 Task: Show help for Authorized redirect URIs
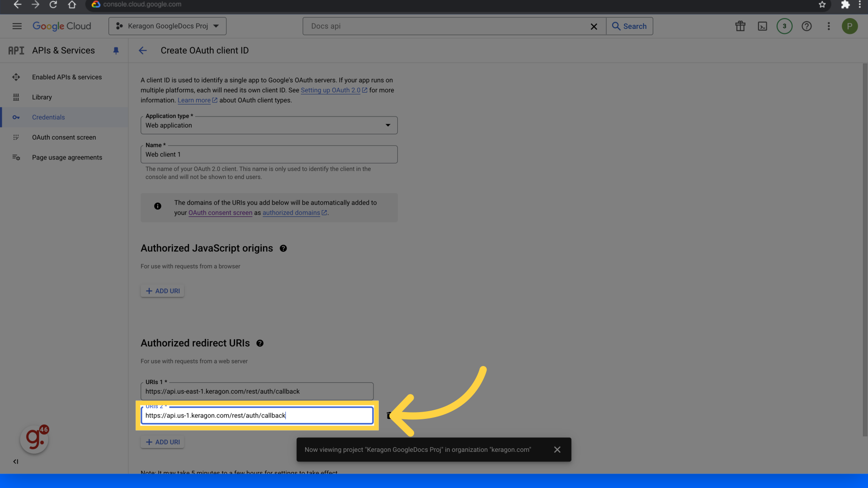(x=260, y=343)
